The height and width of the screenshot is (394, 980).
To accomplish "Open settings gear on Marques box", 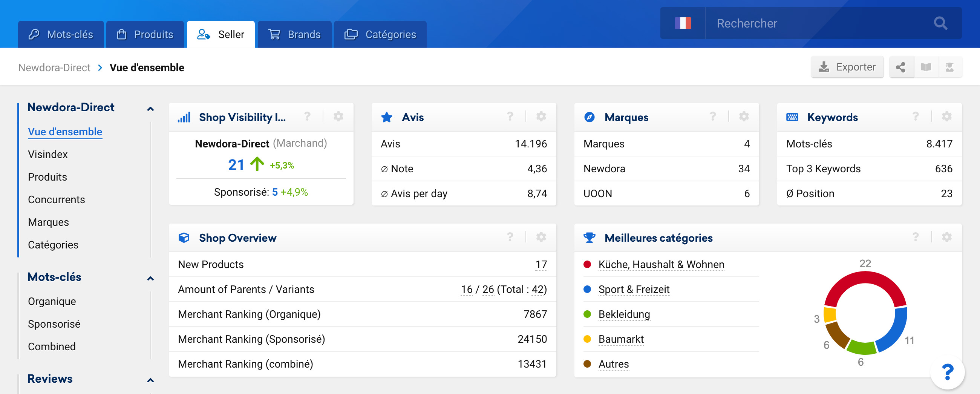I will [x=744, y=116].
